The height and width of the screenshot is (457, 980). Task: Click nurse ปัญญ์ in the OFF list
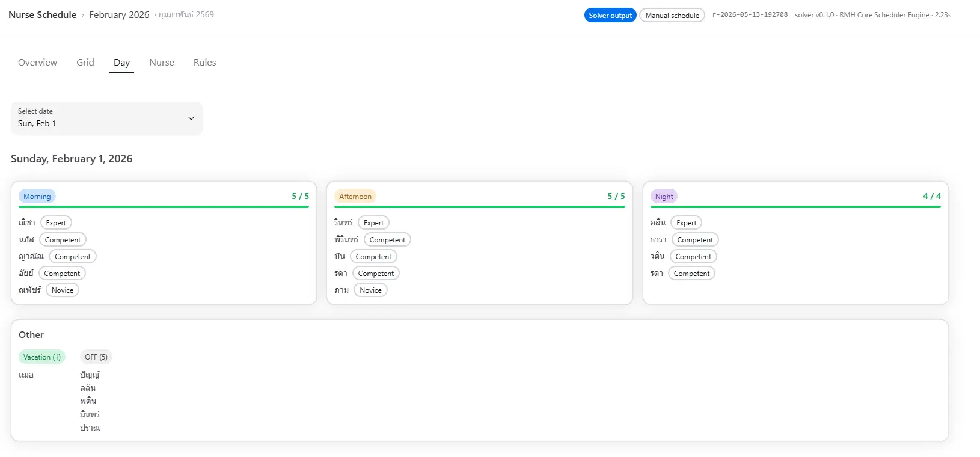pyautogui.click(x=90, y=375)
